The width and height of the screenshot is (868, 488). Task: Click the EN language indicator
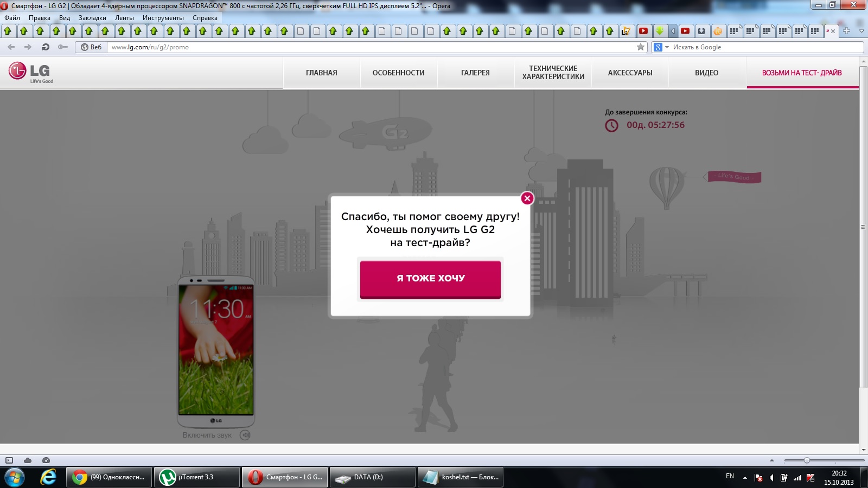tap(730, 476)
